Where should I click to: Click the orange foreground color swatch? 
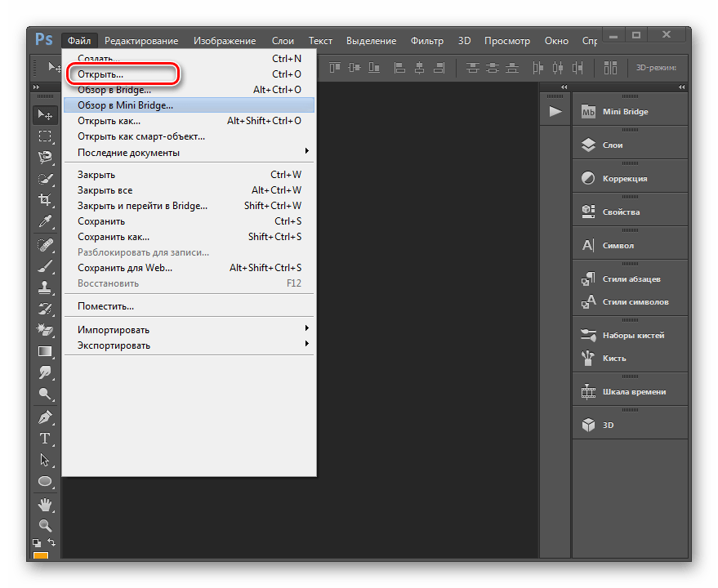[x=40, y=556]
